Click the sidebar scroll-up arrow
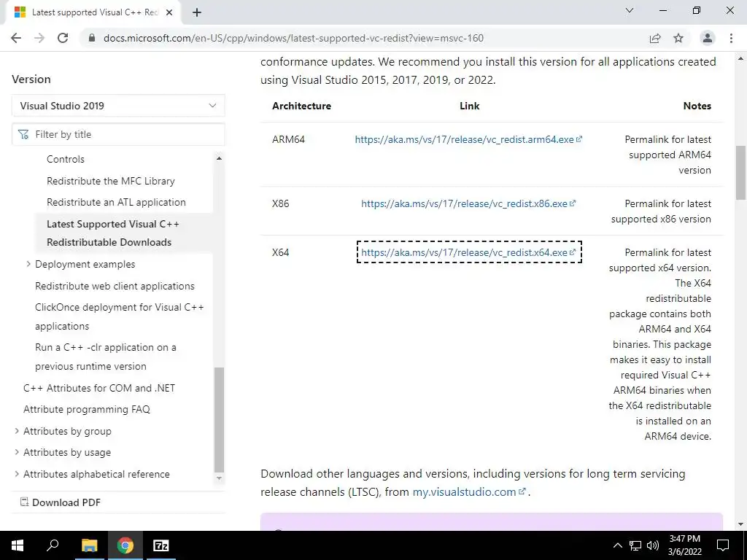Screen dimensions: 747x560 (219, 158)
